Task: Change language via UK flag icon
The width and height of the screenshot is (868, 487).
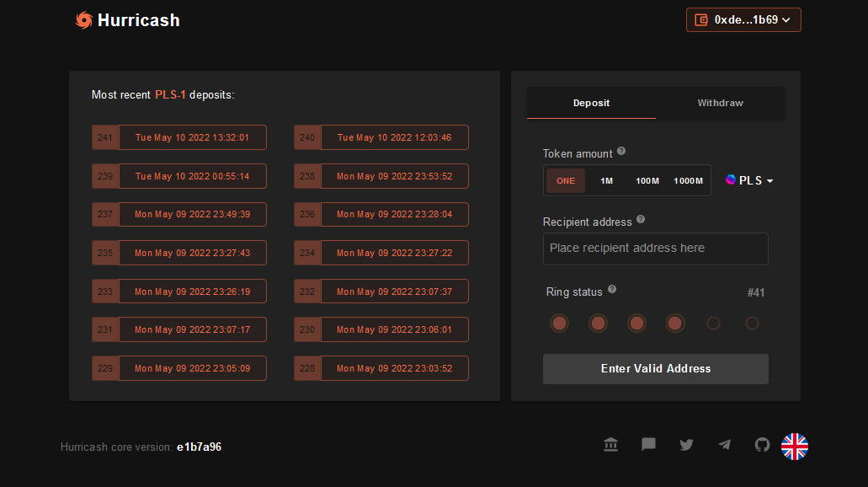Action: [x=795, y=447]
